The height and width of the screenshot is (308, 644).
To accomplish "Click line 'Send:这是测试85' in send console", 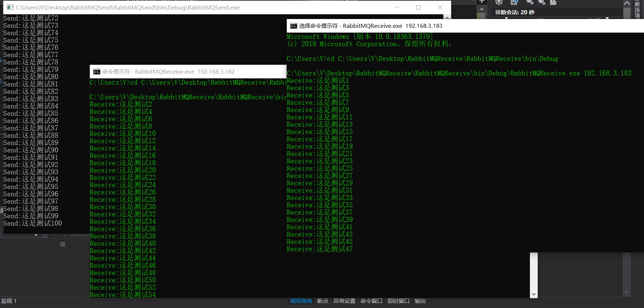I will coord(31,114).
